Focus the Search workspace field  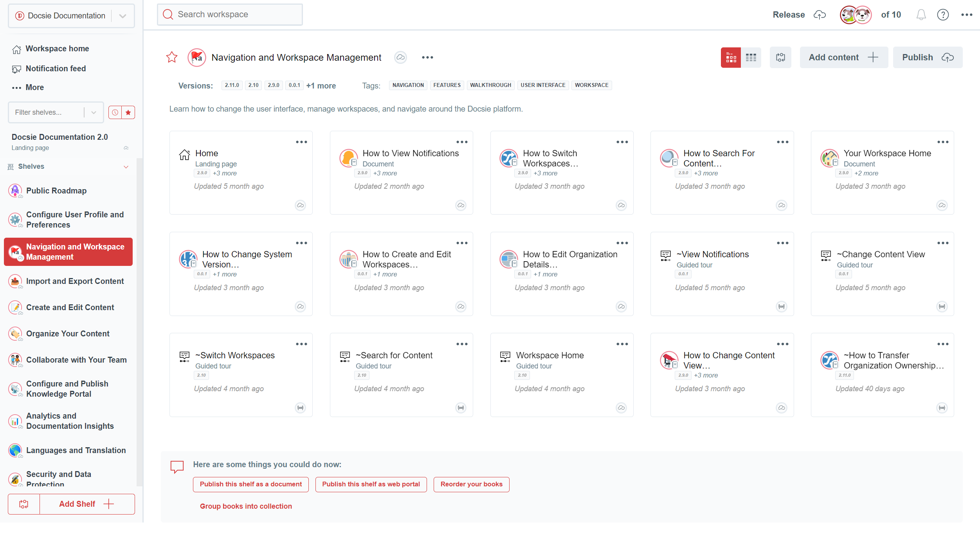230,14
